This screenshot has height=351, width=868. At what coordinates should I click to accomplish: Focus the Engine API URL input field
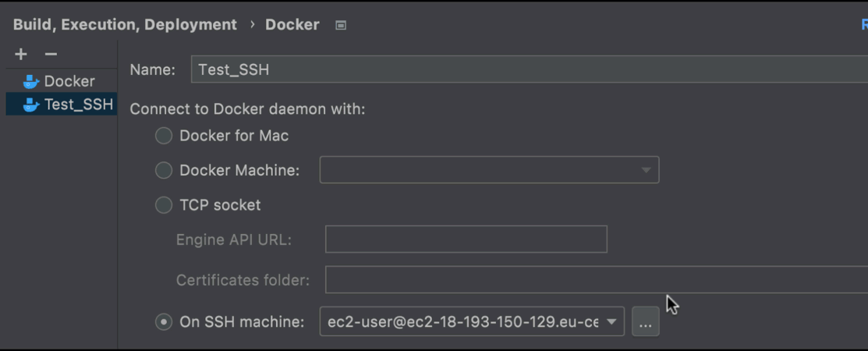coord(466,239)
